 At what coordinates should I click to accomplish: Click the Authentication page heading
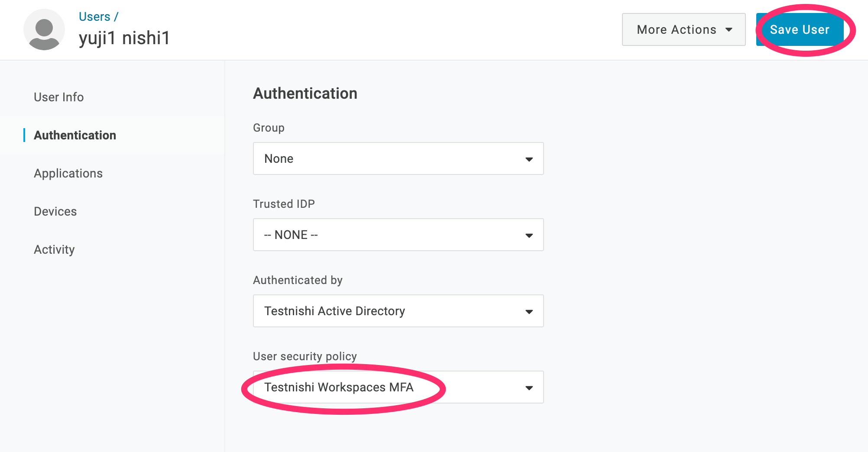(x=305, y=93)
